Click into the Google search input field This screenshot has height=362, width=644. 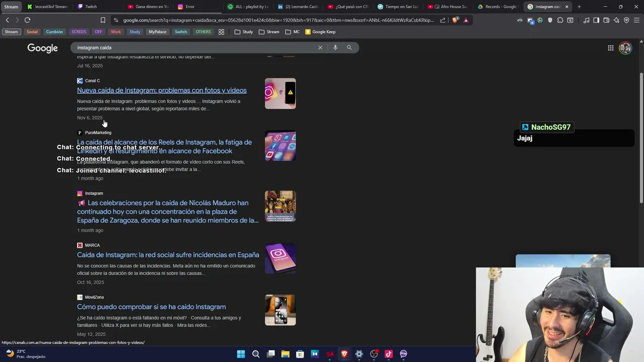point(194,47)
